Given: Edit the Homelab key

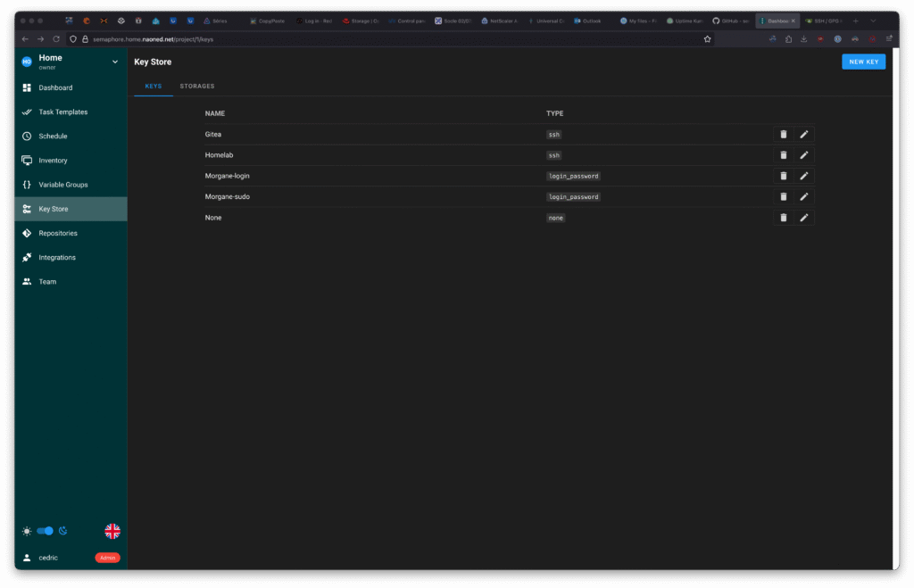Looking at the screenshot, I should 804,155.
